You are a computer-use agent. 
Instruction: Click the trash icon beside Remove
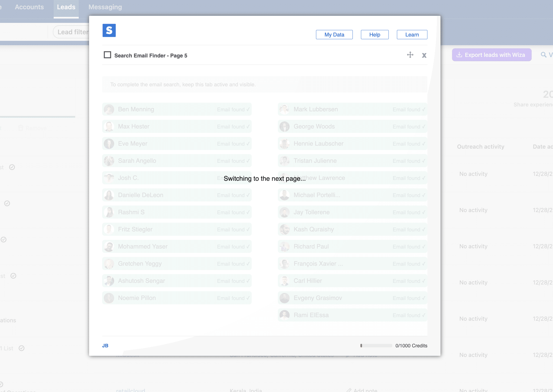(21, 128)
